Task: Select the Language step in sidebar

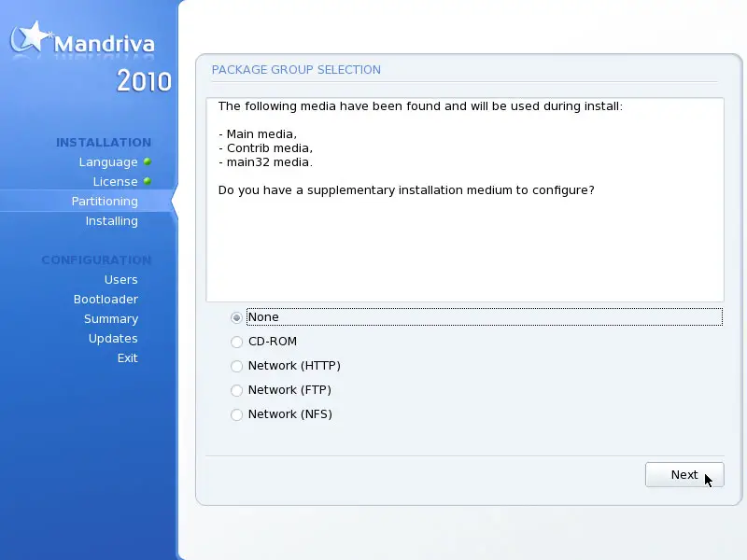Action: (x=108, y=162)
